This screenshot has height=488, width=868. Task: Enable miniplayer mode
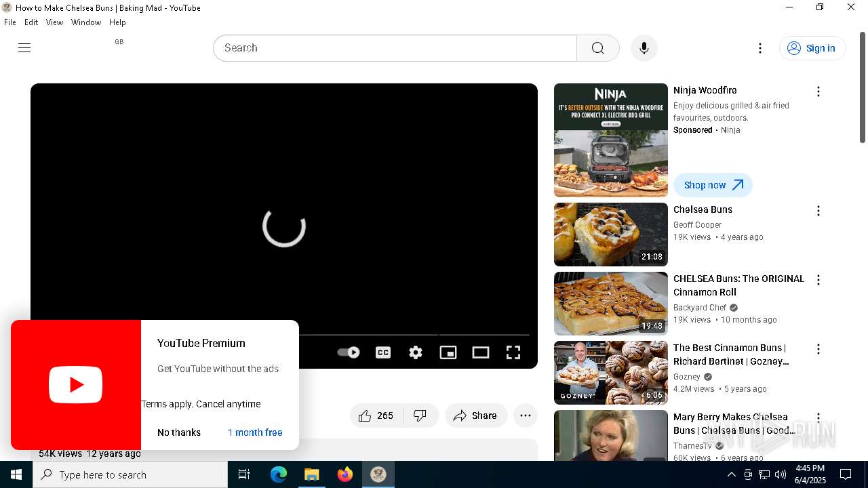tap(448, 352)
